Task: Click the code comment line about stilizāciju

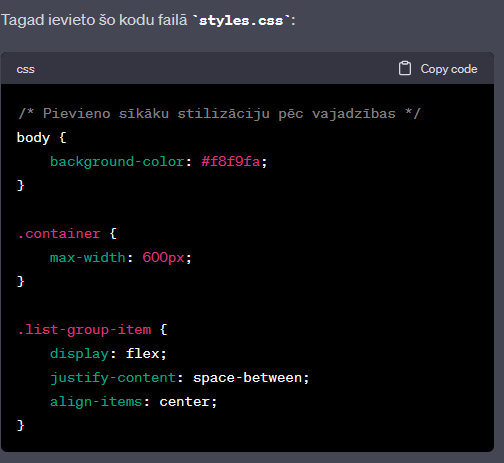Action: pyautogui.click(x=219, y=114)
